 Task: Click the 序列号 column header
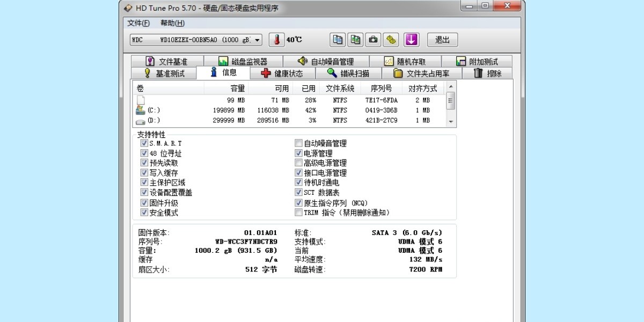pyautogui.click(x=381, y=89)
